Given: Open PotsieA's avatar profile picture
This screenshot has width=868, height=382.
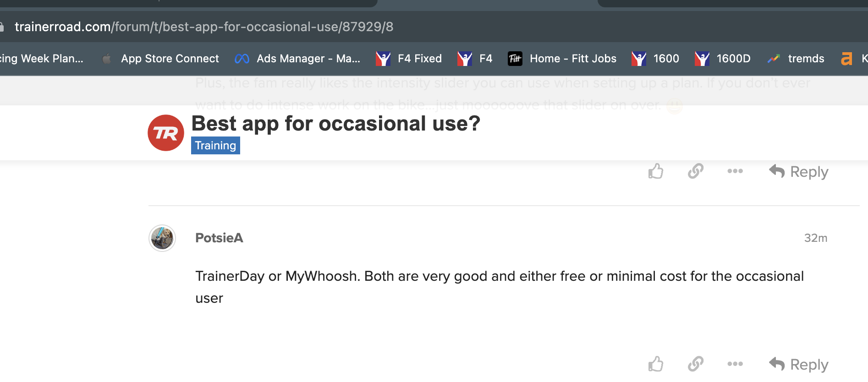Looking at the screenshot, I should click(162, 238).
